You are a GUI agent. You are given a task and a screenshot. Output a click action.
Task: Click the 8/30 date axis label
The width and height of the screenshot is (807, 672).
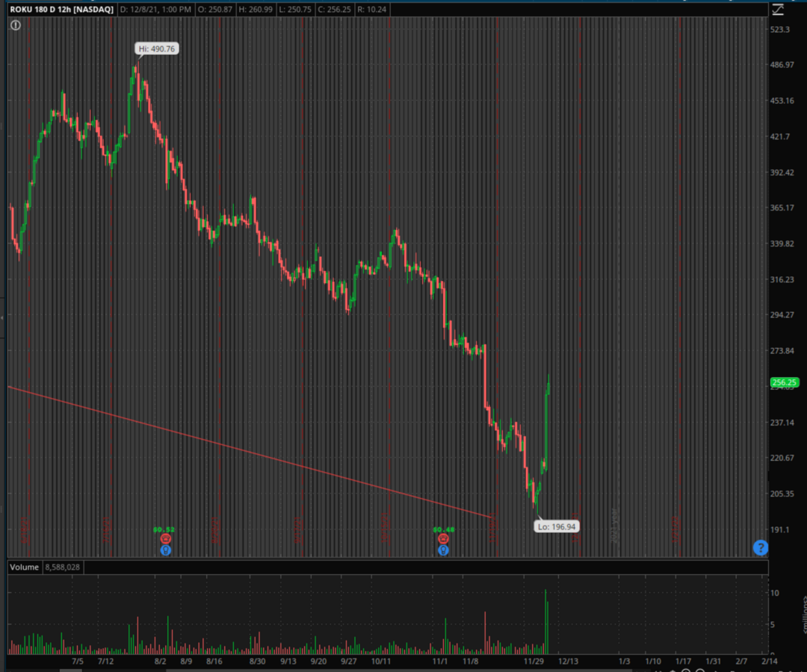257,662
